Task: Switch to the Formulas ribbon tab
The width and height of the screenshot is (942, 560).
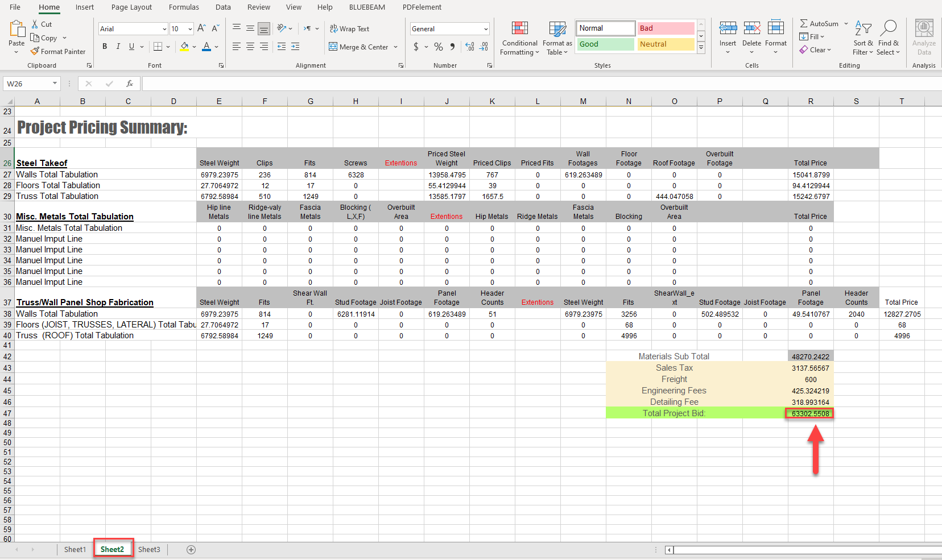Action: 183,7
